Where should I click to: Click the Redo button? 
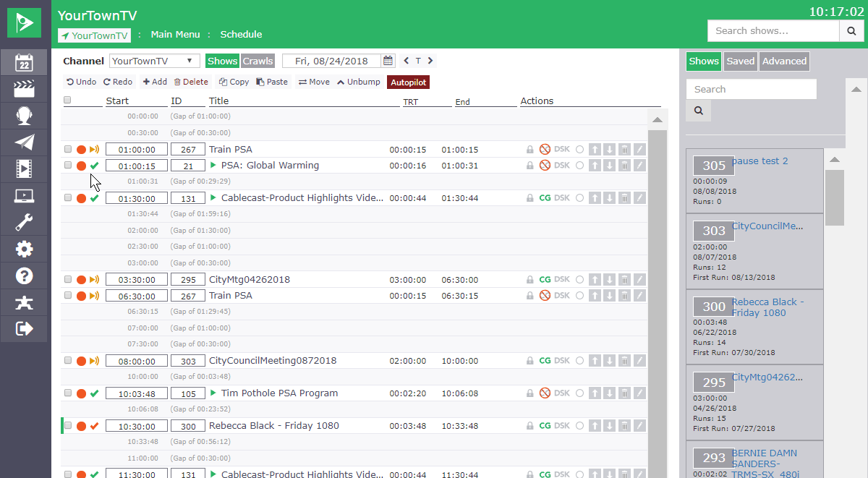pos(118,82)
